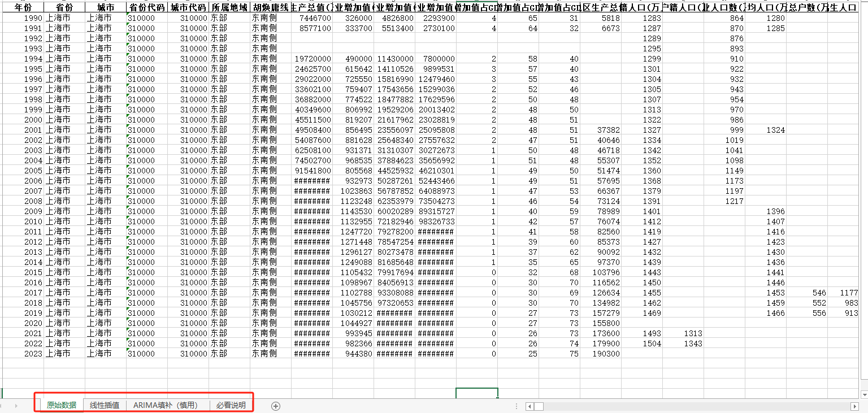868x413 pixels.
Task: Click the cell containing 190300
Action: (x=601, y=354)
